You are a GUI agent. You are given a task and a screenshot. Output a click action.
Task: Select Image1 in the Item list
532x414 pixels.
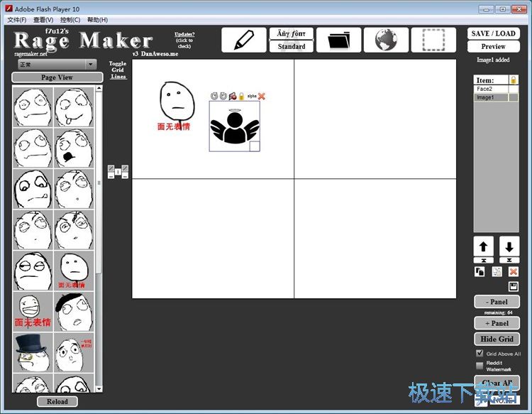[491, 97]
